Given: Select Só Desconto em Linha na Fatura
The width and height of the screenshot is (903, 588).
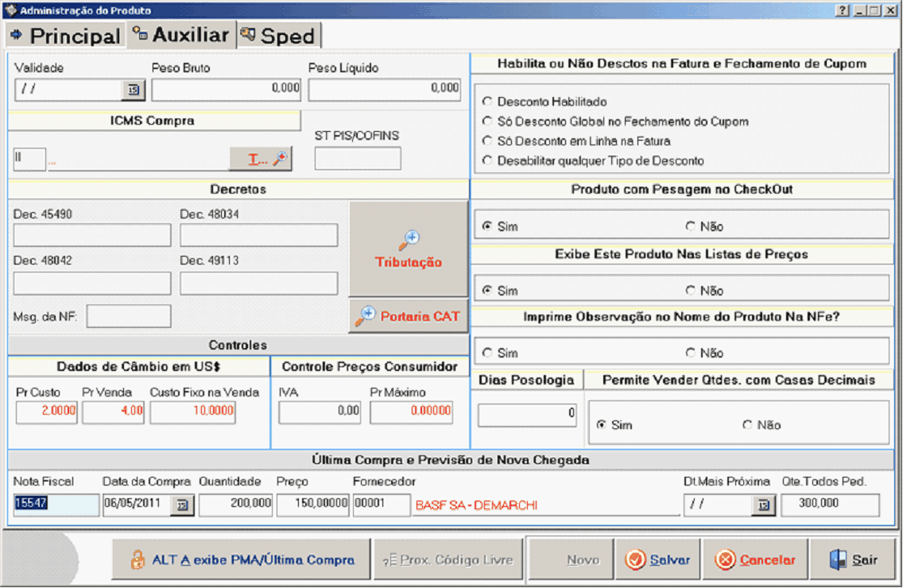Looking at the screenshot, I should pyautogui.click(x=487, y=141).
